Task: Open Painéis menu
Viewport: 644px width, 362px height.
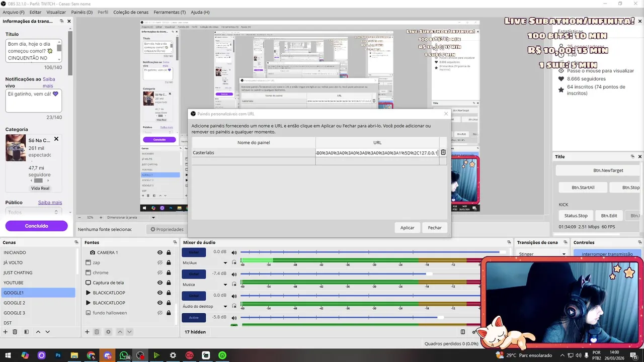Action: (x=82, y=12)
